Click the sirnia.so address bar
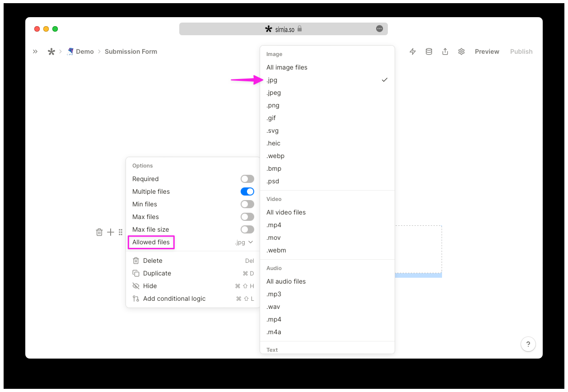The width and height of the screenshot is (568, 392). click(284, 29)
